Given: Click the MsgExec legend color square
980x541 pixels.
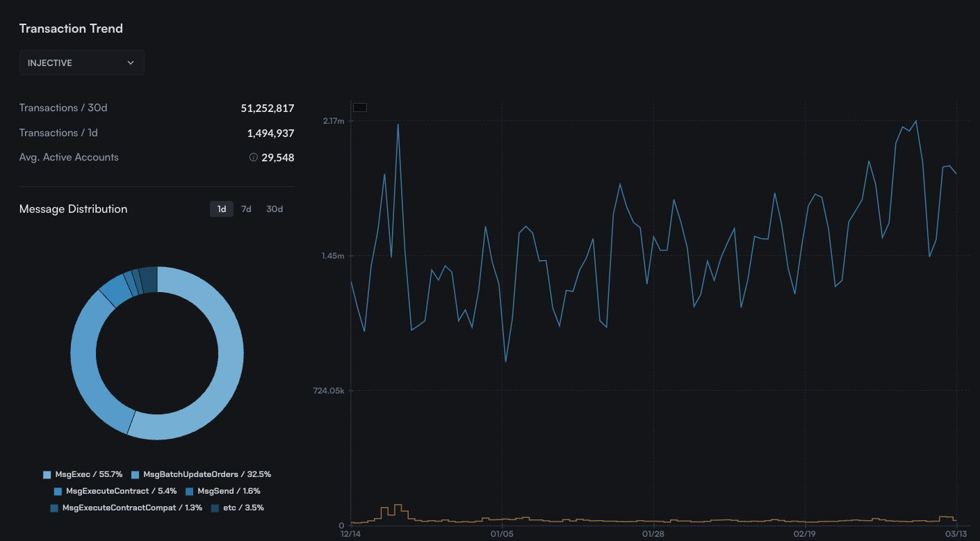Looking at the screenshot, I should (x=47, y=475).
